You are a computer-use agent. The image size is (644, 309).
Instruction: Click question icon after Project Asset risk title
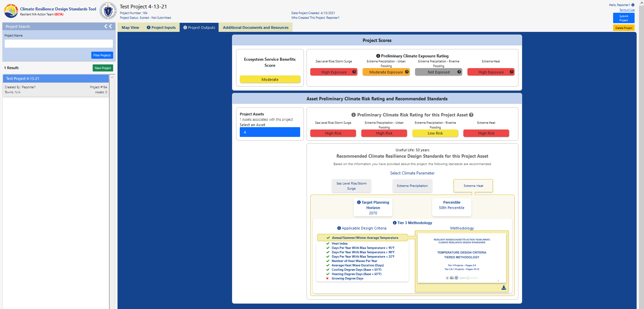point(471,115)
